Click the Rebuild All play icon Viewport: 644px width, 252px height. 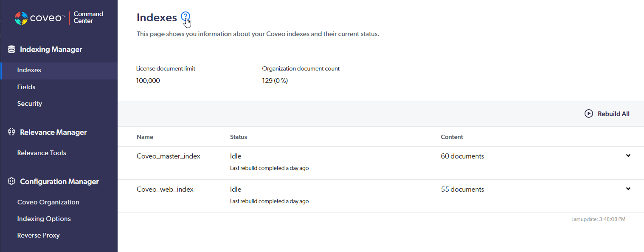[x=589, y=113]
